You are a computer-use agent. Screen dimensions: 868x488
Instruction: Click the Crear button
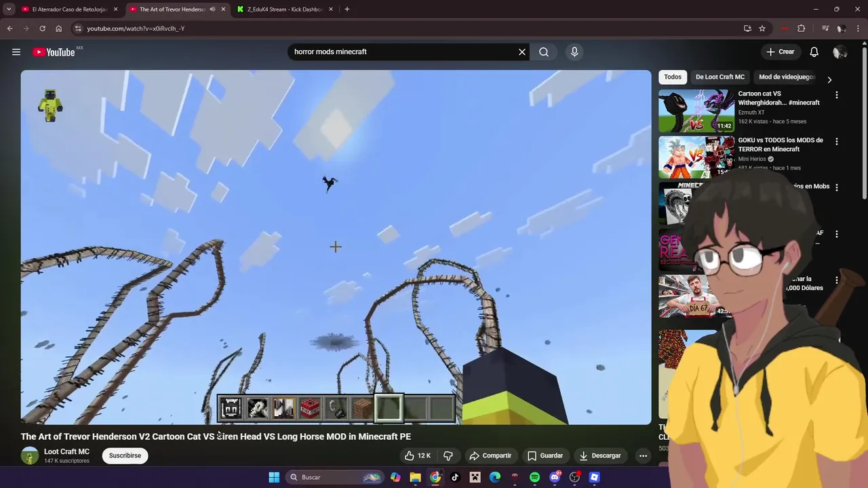[781, 52]
